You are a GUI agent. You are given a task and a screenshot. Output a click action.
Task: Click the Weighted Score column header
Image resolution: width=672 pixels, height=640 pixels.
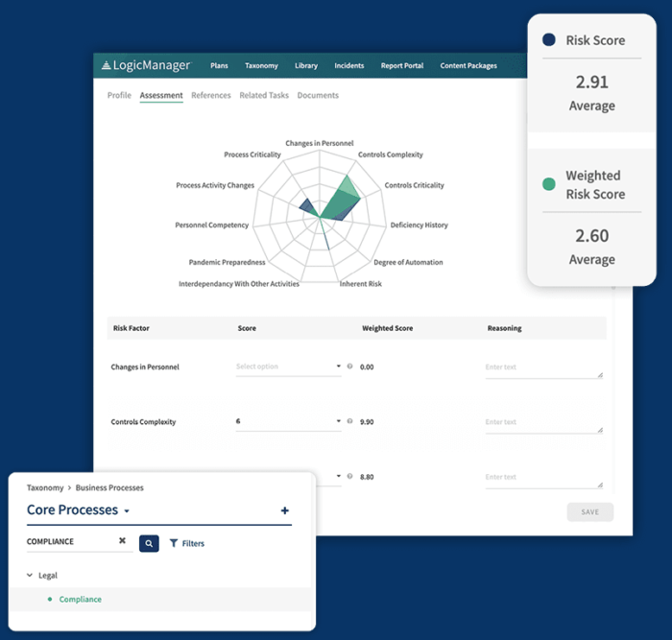[388, 328]
